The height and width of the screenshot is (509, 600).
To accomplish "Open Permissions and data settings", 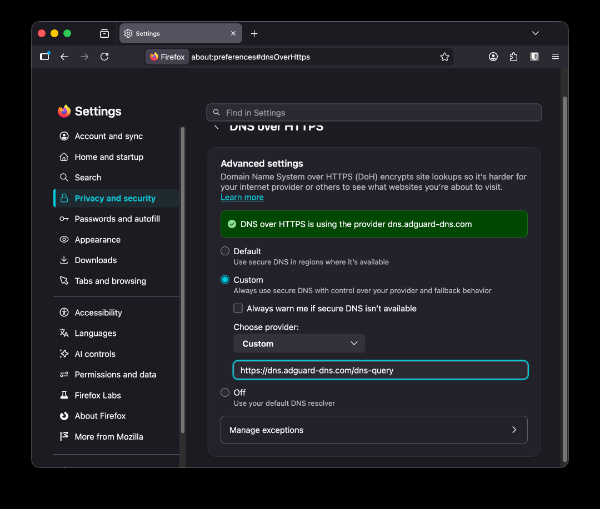I will [x=116, y=375].
